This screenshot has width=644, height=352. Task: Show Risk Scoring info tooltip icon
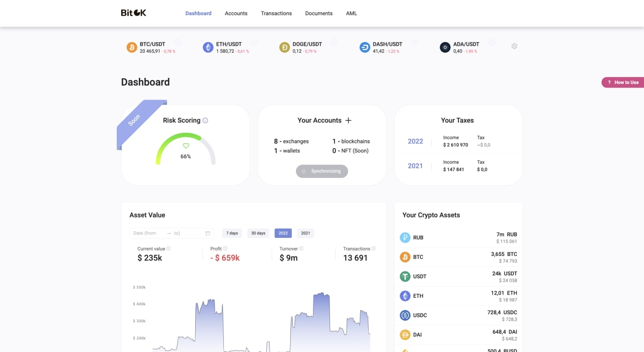pos(205,120)
